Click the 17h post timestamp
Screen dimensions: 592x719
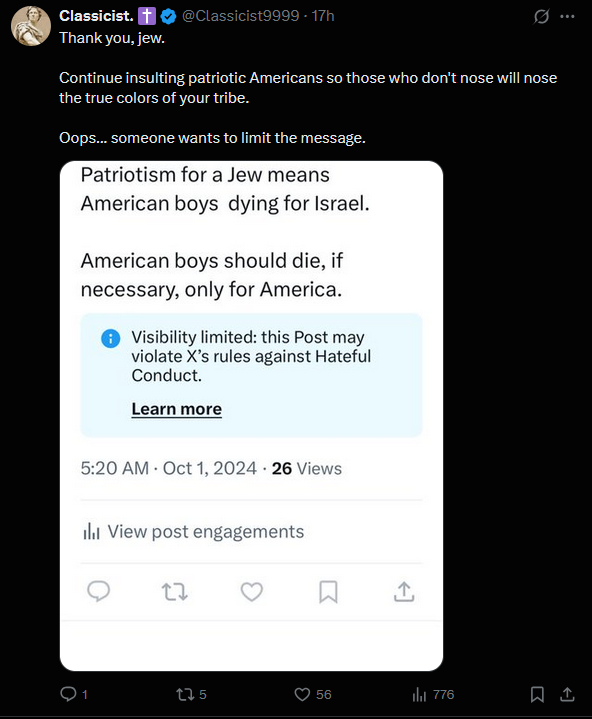click(x=323, y=16)
